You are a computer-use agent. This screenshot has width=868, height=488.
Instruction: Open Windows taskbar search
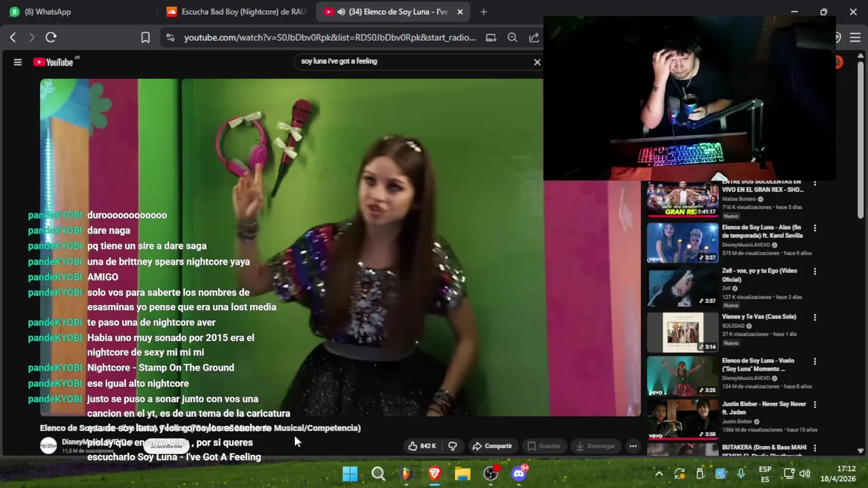point(378,474)
